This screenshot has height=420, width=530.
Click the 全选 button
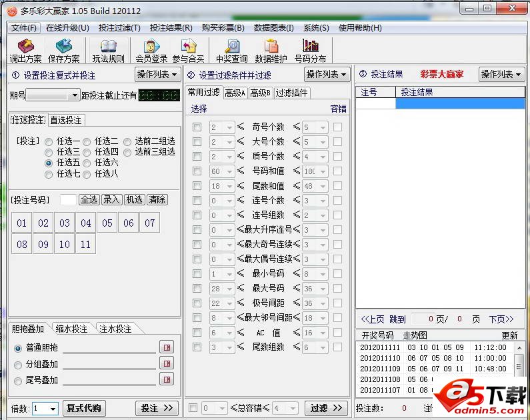(89, 200)
